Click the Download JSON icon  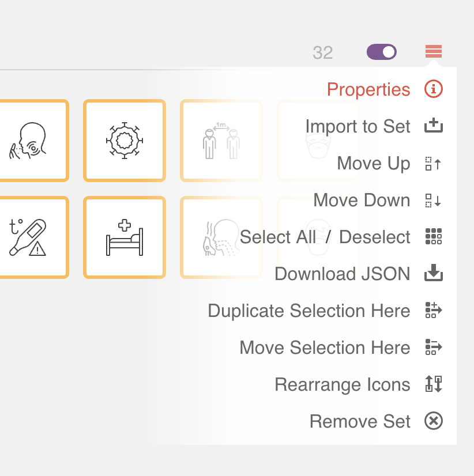click(x=433, y=274)
